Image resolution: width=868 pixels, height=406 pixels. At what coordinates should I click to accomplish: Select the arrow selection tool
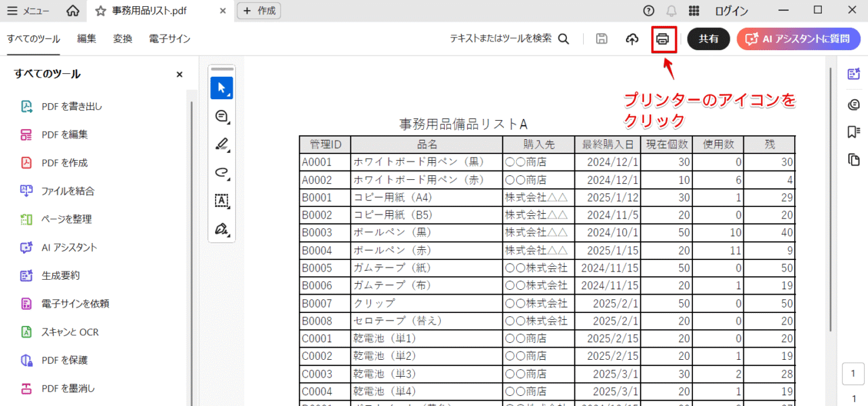pyautogui.click(x=222, y=88)
